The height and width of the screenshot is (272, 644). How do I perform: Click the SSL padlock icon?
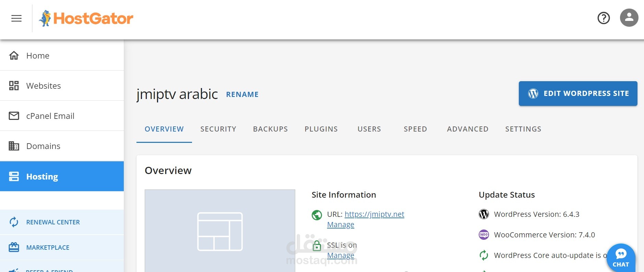pyautogui.click(x=317, y=246)
